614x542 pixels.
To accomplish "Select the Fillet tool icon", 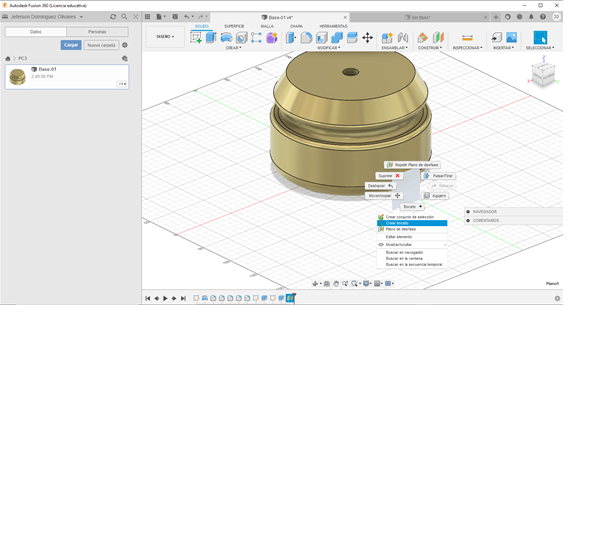I will (306, 38).
